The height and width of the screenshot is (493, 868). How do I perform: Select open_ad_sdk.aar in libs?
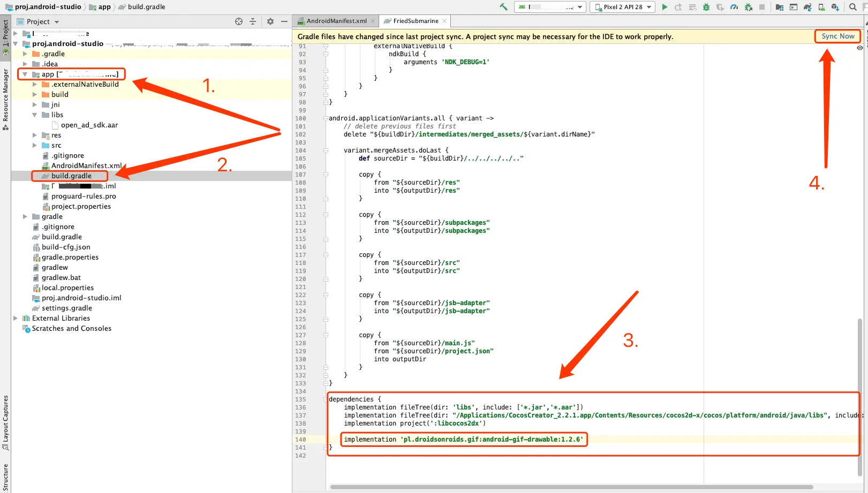point(89,125)
